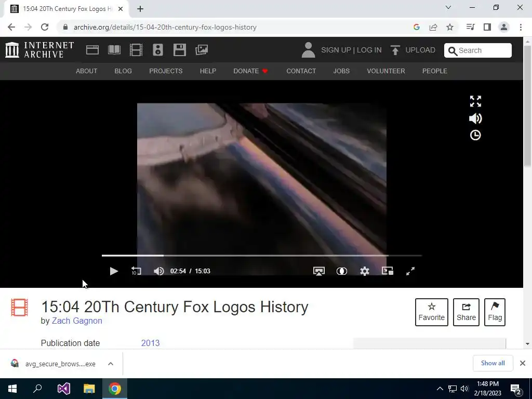Open the 2013 publication date link
532x399 pixels.
point(150,343)
